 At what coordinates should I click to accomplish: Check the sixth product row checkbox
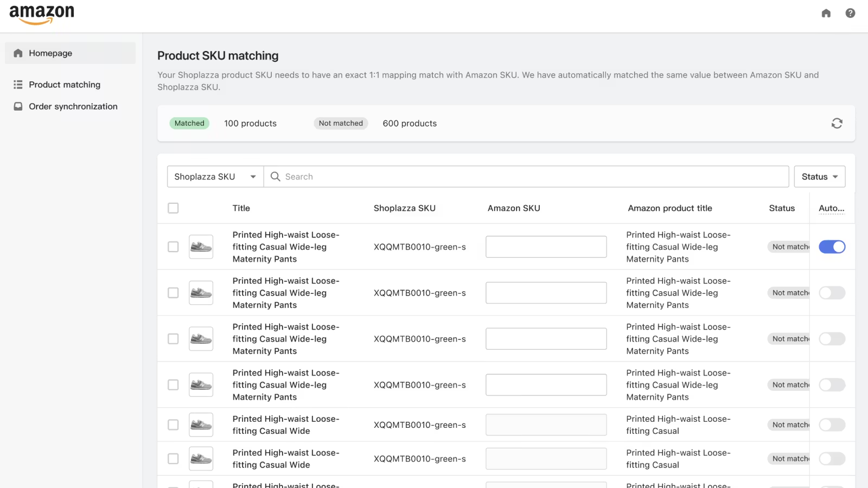[x=173, y=459]
